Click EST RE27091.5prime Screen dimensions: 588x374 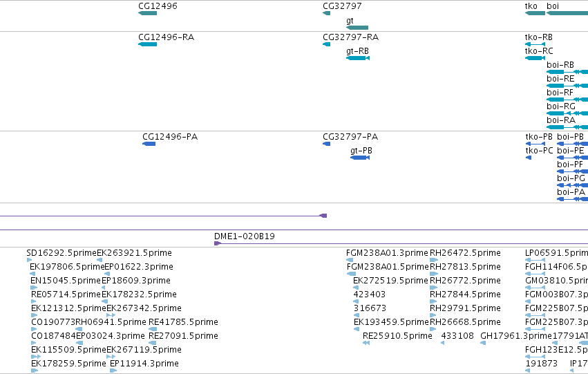pyautogui.click(x=183, y=337)
